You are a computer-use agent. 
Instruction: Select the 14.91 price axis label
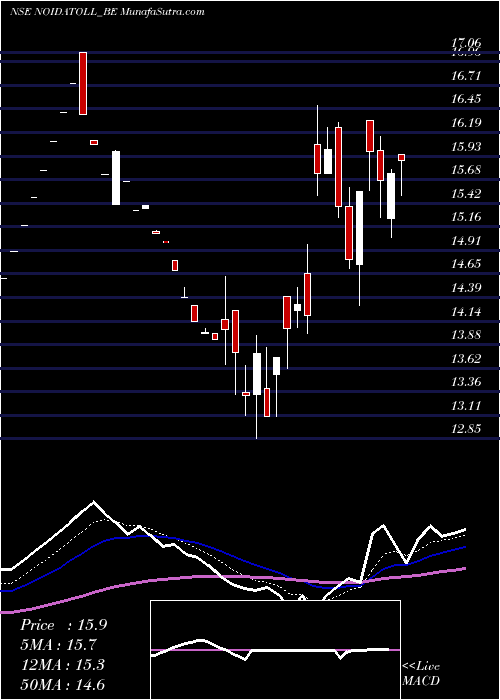point(466,241)
